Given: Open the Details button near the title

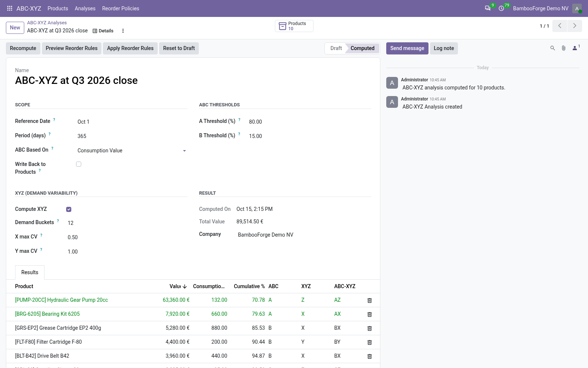Looking at the screenshot, I should coord(103,31).
